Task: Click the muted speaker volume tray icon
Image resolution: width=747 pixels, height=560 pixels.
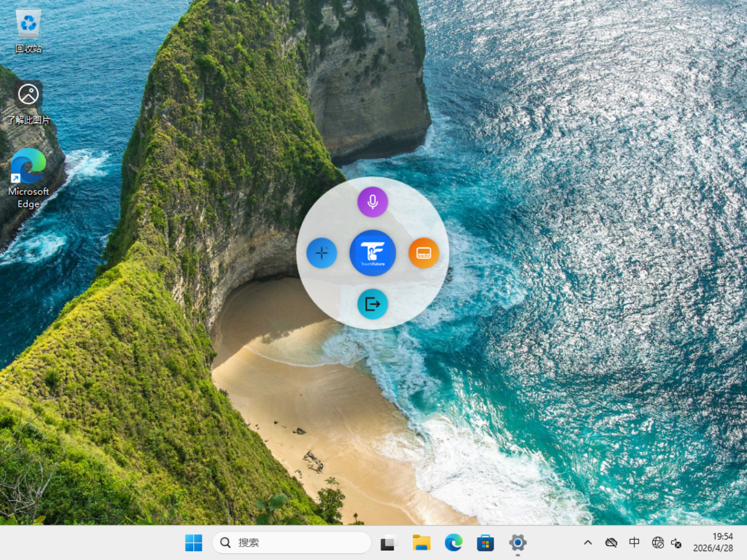Action: (x=676, y=543)
